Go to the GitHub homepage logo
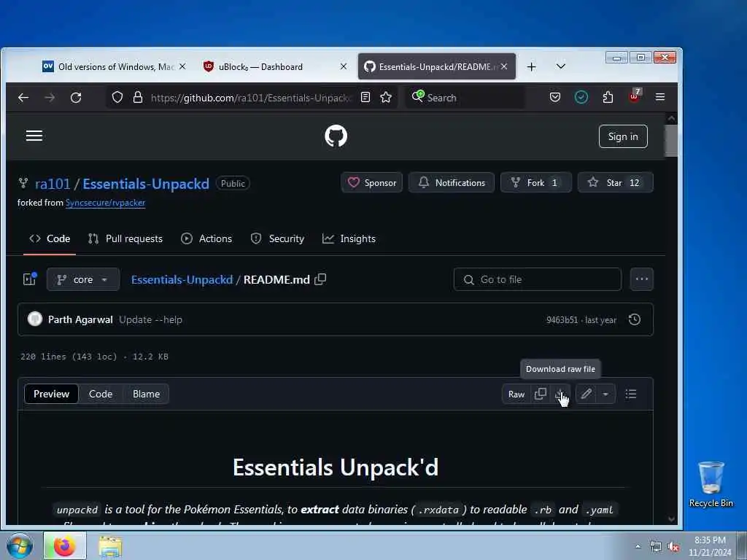 [336, 136]
